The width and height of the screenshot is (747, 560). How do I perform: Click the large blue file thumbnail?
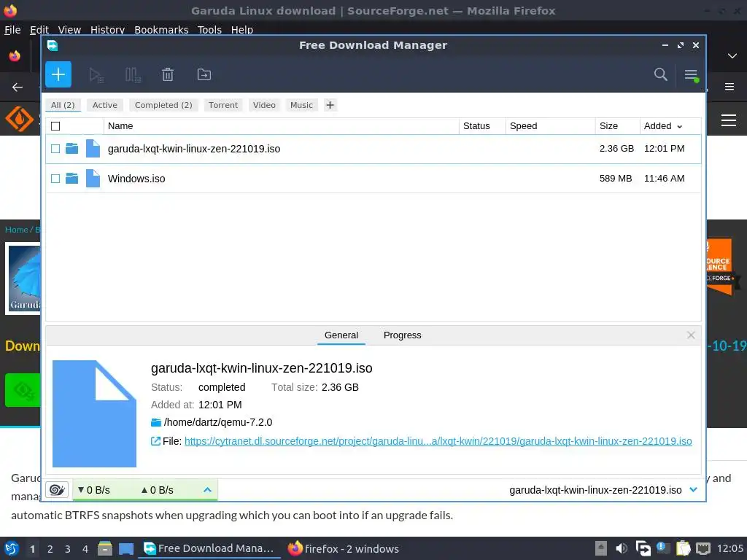[x=94, y=413]
